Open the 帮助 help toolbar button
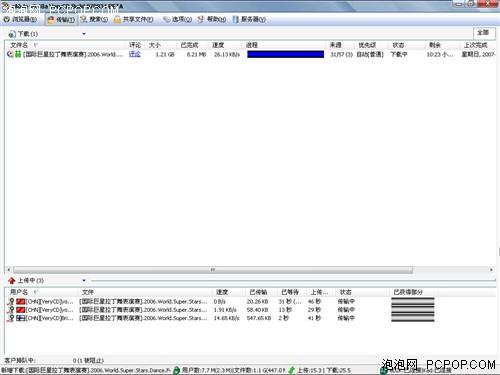This screenshot has height=375, width=500. pyautogui.click(x=212, y=19)
